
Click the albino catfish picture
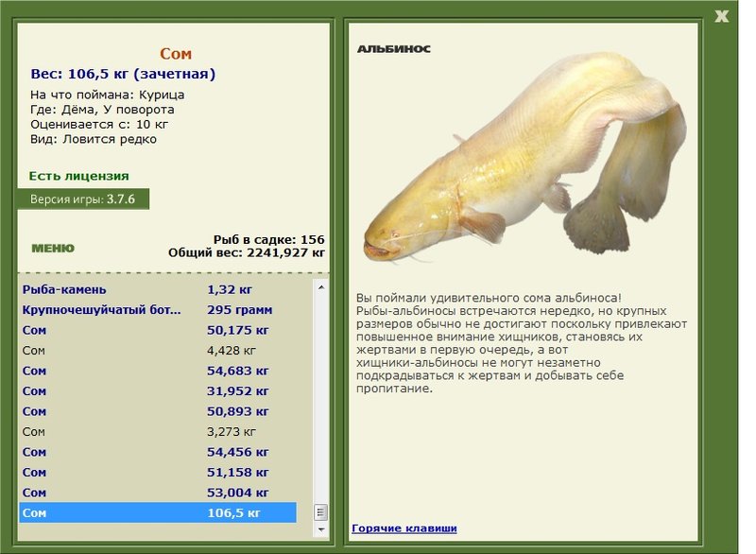click(524, 158)
